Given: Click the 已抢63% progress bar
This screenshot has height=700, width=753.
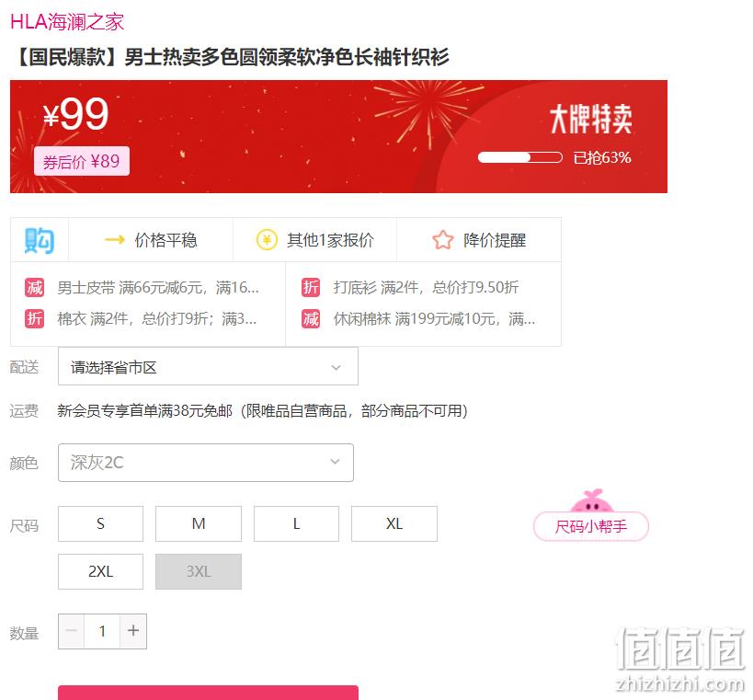Looking at the screenshot, I should point(520,157).
